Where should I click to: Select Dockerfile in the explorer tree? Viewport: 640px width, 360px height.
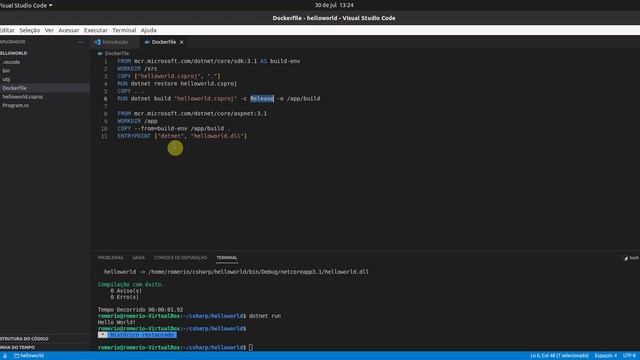[45, 88]
